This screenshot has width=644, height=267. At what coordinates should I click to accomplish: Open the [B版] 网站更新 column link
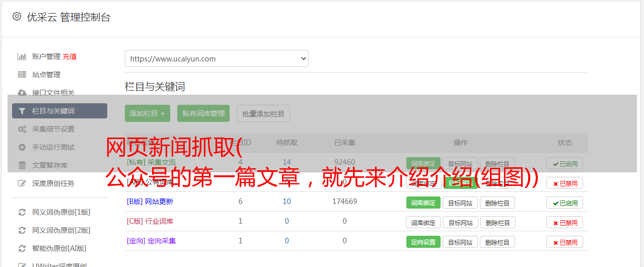point(150,202)
